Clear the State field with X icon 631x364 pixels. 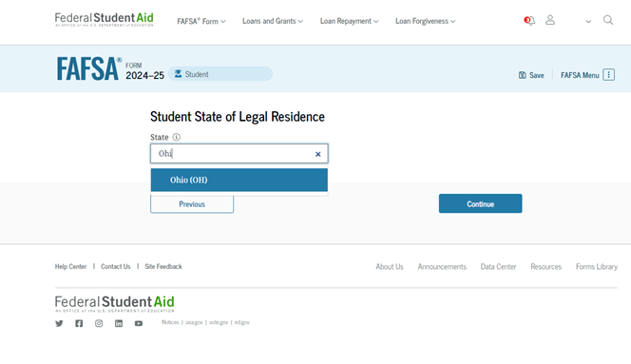pyautogui.click(x=318, y=154)
